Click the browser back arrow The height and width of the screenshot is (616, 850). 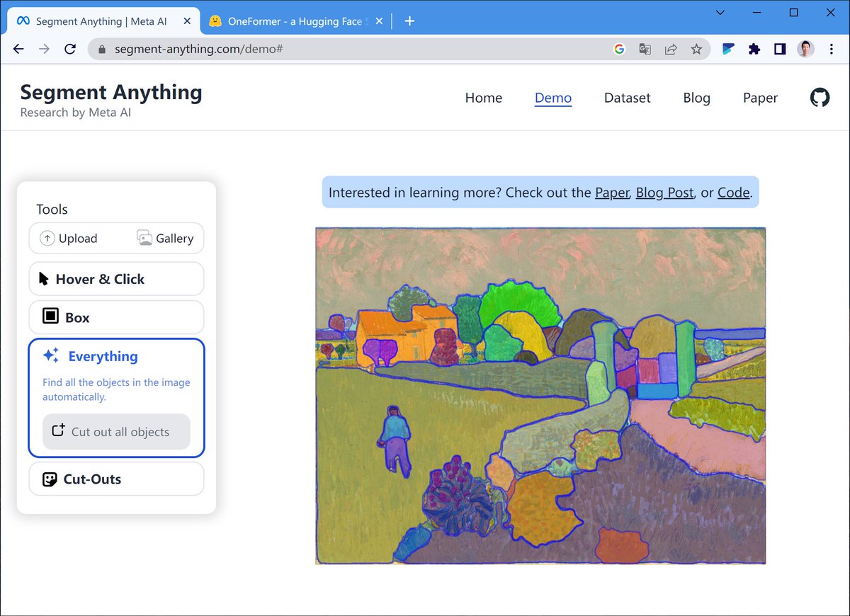[18, 49]
